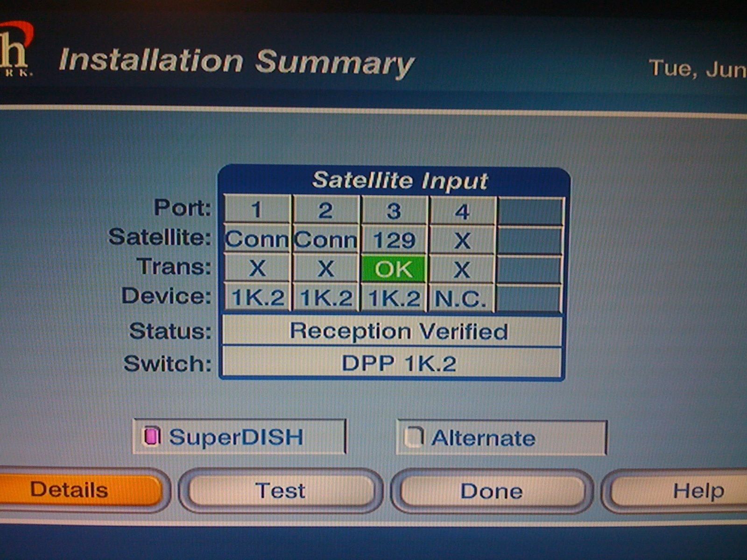747x560 pixels.
Task: Select the Port 2 cell
Action: (x=325, y=210)
